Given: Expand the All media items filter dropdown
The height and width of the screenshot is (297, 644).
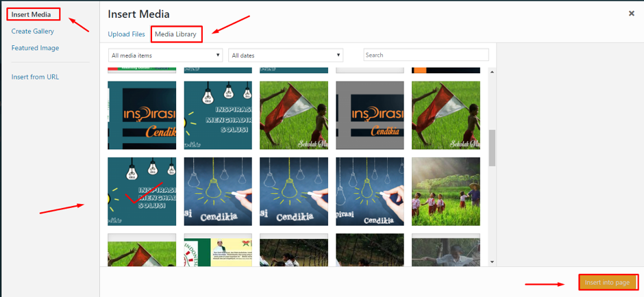Looking at the screenshot, I should coord(166,55).
